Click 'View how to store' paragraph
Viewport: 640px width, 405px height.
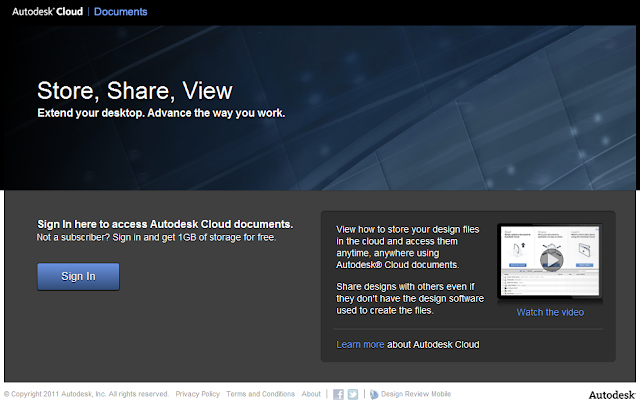(408, 247)
